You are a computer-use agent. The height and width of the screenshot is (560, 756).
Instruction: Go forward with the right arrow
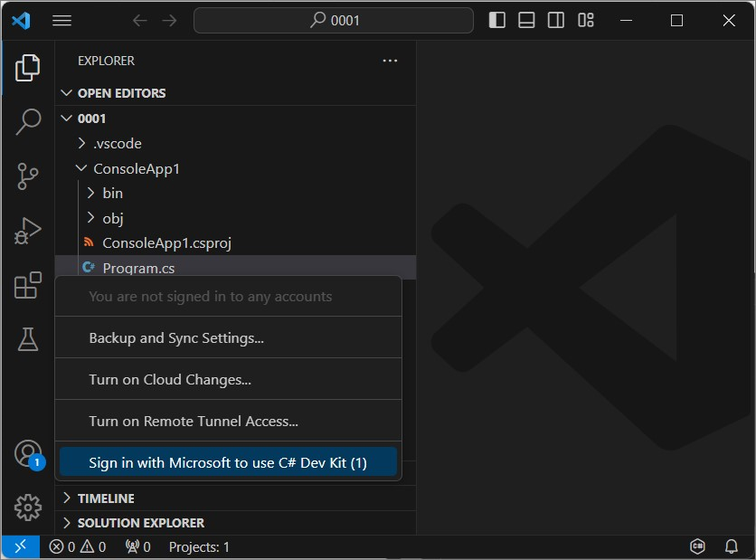tap(169, 20)
